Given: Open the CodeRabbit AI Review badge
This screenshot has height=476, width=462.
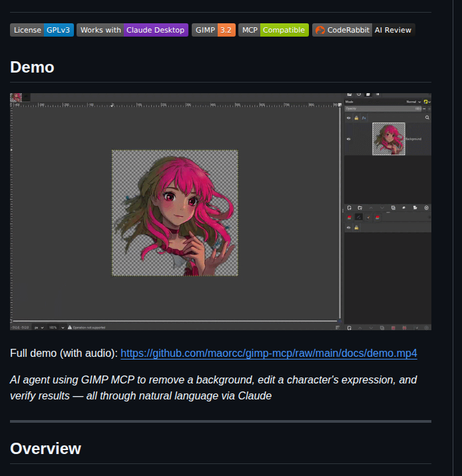Looking at the screenshot, I should click(x=363, y=30).
